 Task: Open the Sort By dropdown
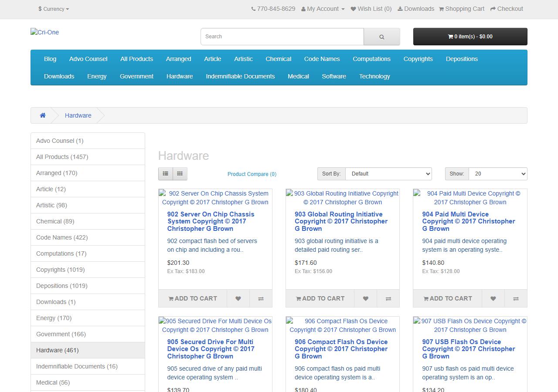[x=388, y=174]
